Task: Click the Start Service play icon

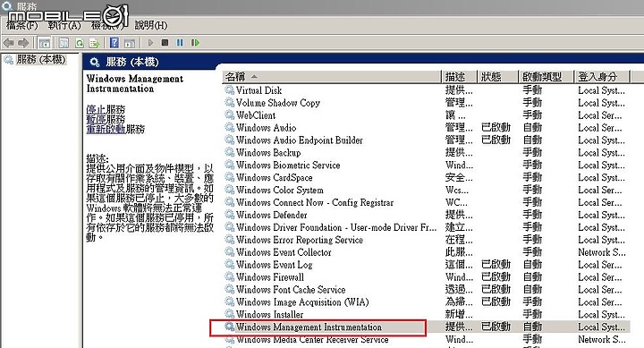Action: (x=150, y=43)
